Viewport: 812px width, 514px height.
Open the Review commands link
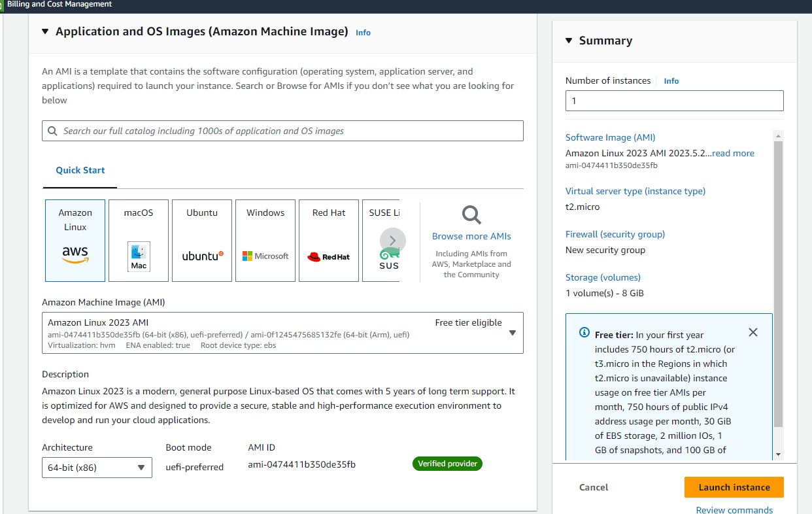point(734,510)
